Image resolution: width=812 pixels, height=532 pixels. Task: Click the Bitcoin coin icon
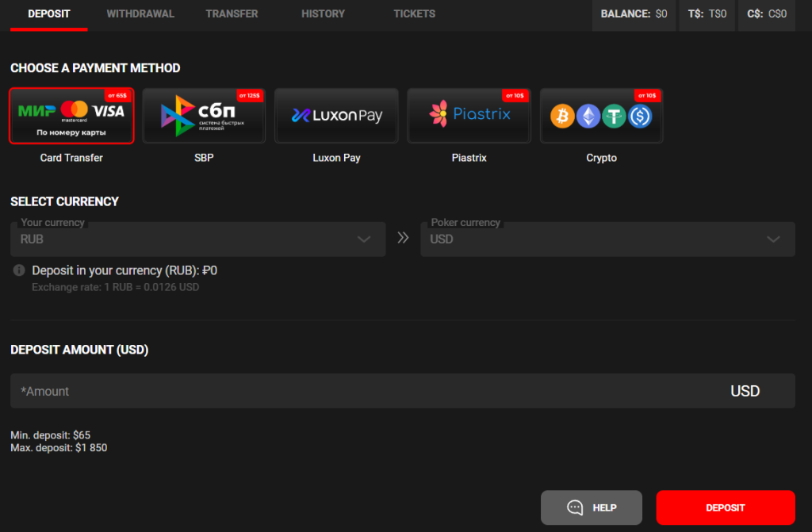pos(562,116)
